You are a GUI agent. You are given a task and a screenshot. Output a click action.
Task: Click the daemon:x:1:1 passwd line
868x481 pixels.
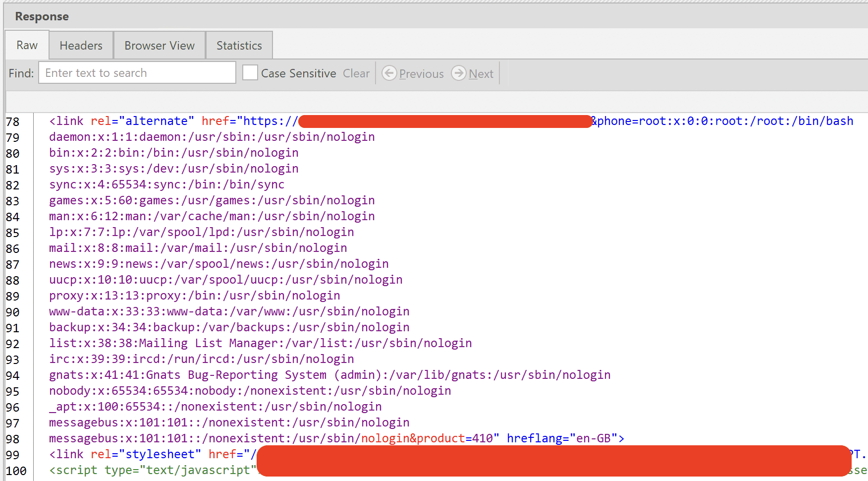[x=212, y=137]
